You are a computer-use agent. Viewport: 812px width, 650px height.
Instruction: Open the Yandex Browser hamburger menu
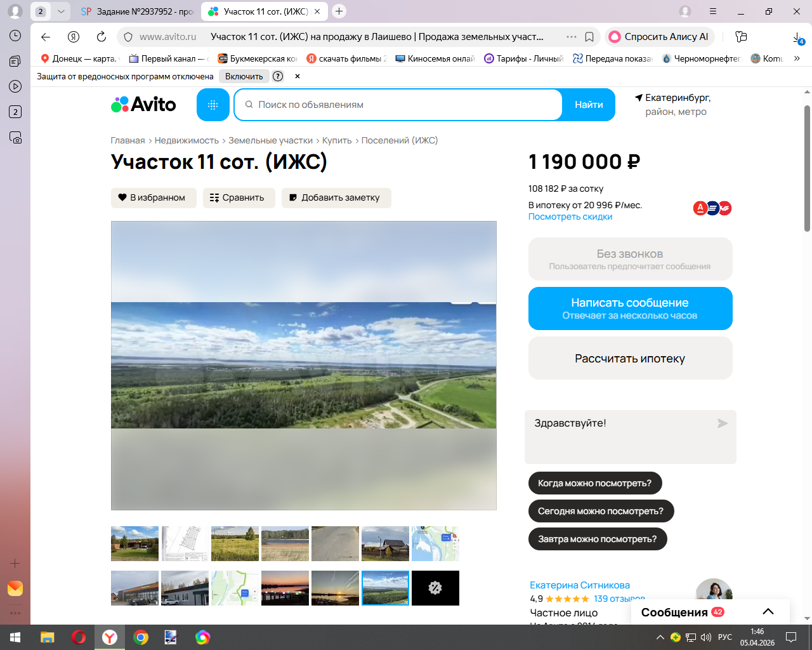click(713, 11)
